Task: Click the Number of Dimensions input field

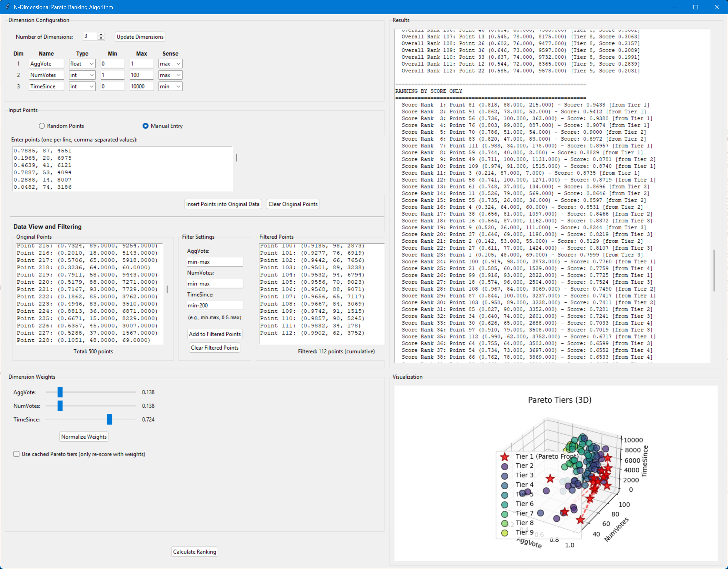Action: (x=90, y=36)
